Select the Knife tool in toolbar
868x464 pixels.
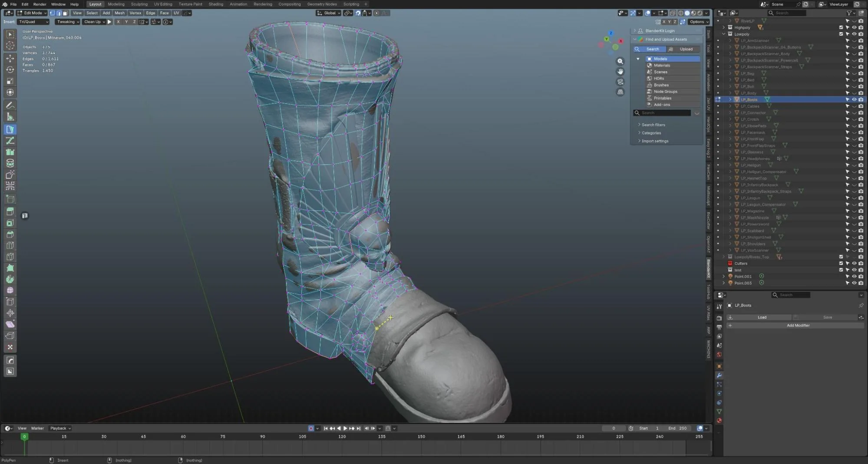(x=10, y=256)
